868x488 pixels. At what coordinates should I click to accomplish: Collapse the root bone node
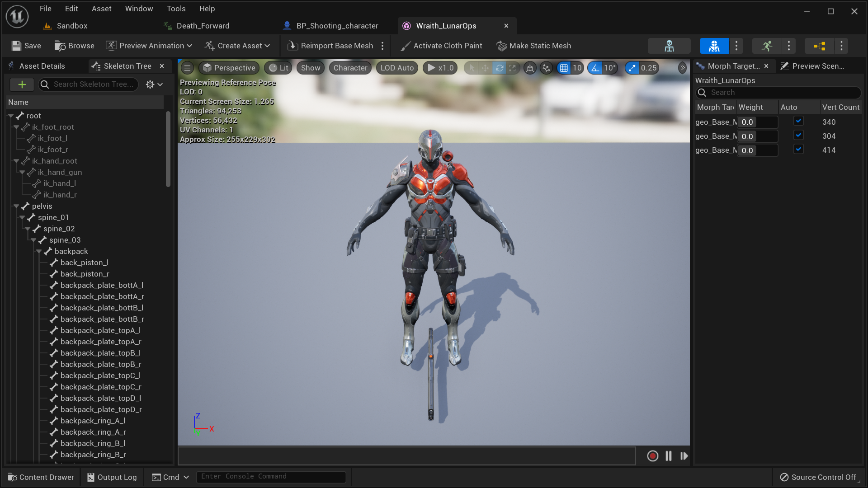point(11,116)
